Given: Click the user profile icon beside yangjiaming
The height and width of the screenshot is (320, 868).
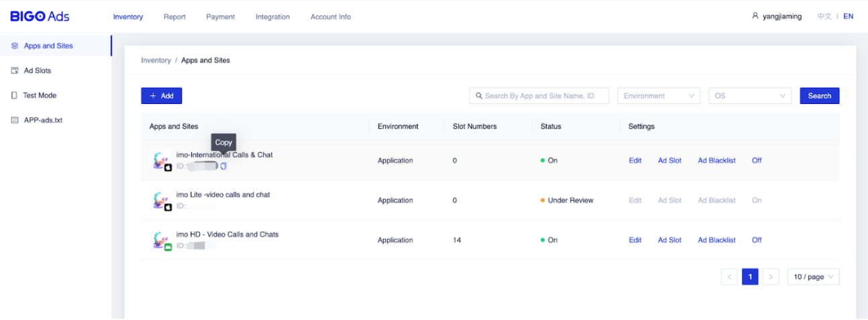Looking at the screenshot, I should coord(755,16).
